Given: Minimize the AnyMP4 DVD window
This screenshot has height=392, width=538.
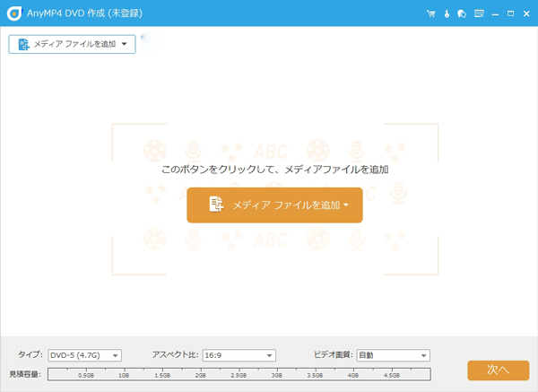Looking at the screenshot, I should click(495, 14).
